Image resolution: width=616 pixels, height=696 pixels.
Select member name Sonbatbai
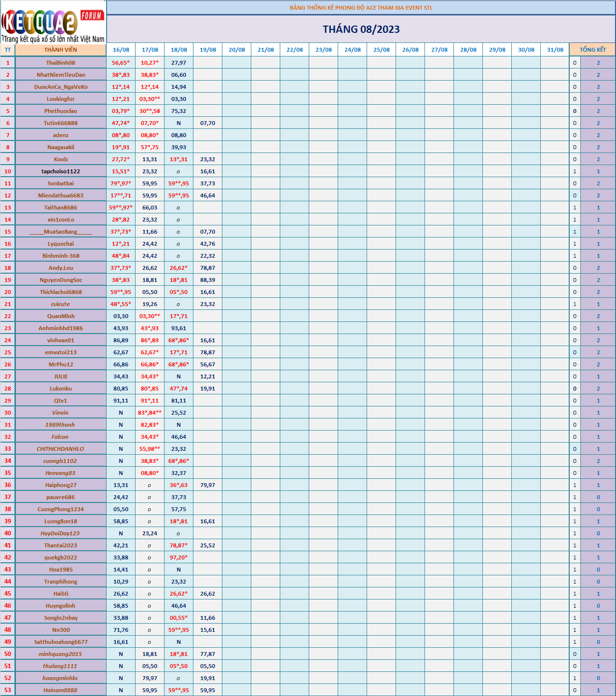pos(61,183)
